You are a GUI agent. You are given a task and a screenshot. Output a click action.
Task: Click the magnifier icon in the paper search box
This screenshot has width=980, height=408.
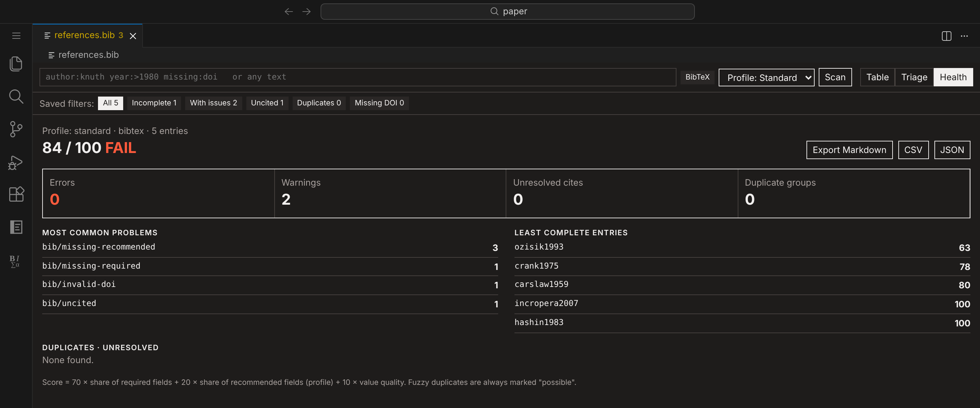point(494,11)
